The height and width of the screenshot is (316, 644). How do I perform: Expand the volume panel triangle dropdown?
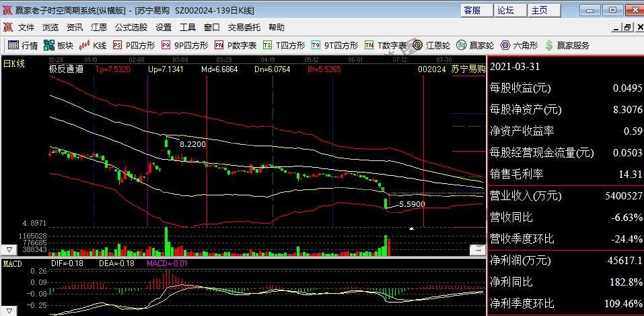pyautogui.click(x=9, y=250)
